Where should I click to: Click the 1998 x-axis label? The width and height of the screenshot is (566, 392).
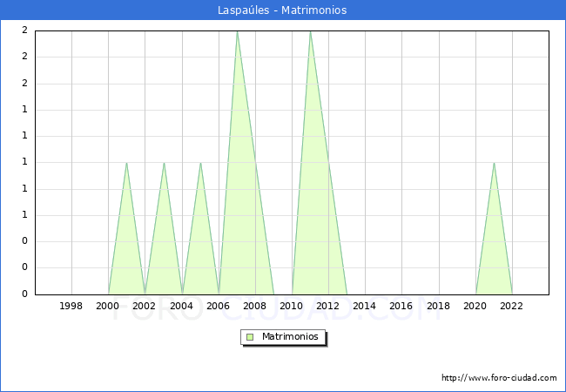coord(71,306)
